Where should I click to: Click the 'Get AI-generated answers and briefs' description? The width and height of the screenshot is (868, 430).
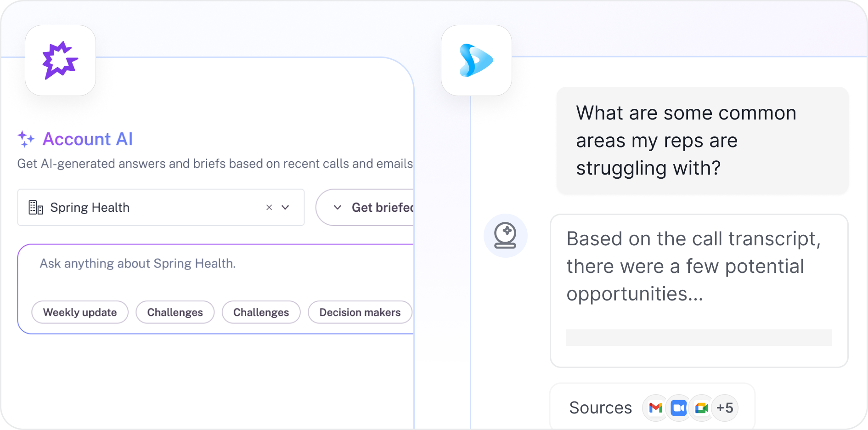pyautogui.click(x=215, y=164)
